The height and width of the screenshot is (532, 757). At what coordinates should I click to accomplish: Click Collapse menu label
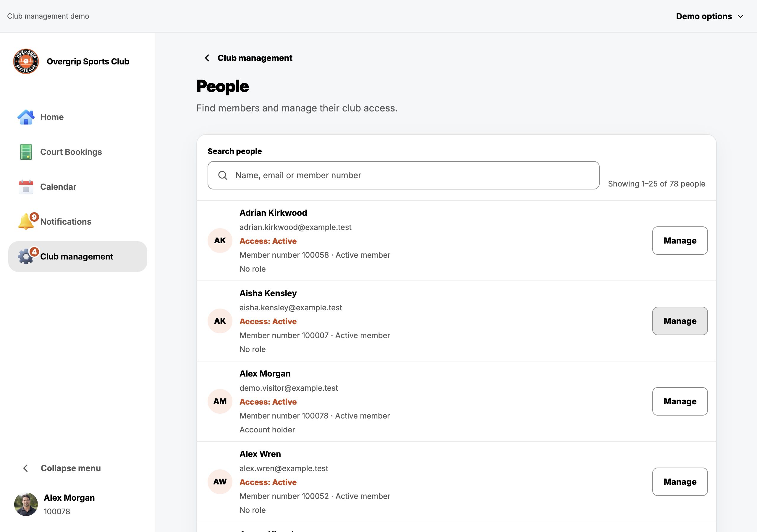[71, 468]
